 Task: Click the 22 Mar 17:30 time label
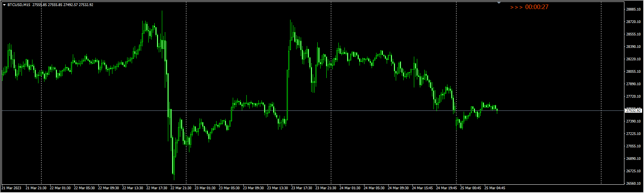[157, 188]
